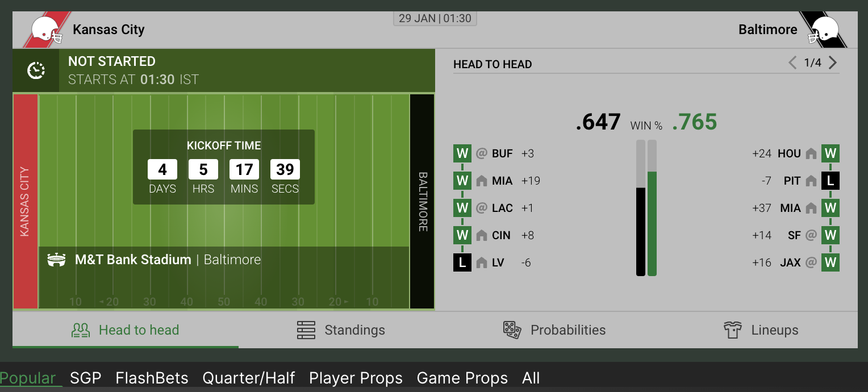Click the green Baltimore win percentage bar
Image resolution: width=868 pixels, height=392 pixels.
(652, 223)
